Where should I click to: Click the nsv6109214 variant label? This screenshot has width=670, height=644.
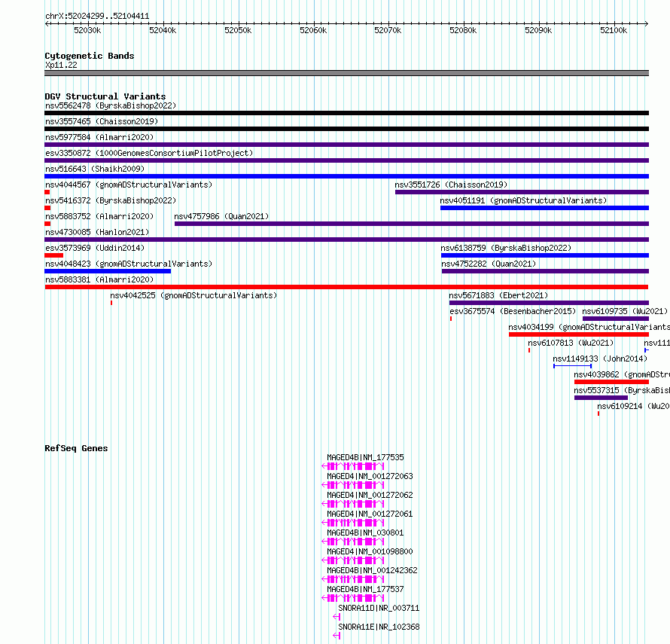pyautogui.click(x=633, y=406)
